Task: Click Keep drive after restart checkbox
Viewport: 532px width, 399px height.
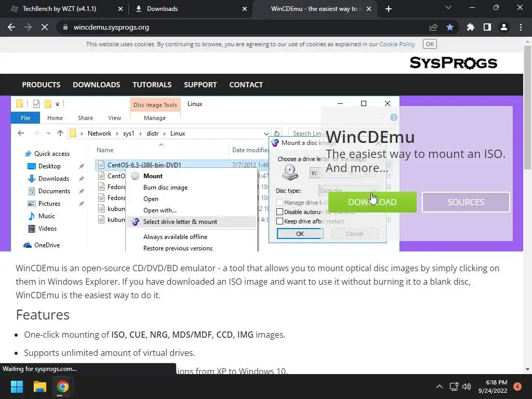Action: coord(280,221)
